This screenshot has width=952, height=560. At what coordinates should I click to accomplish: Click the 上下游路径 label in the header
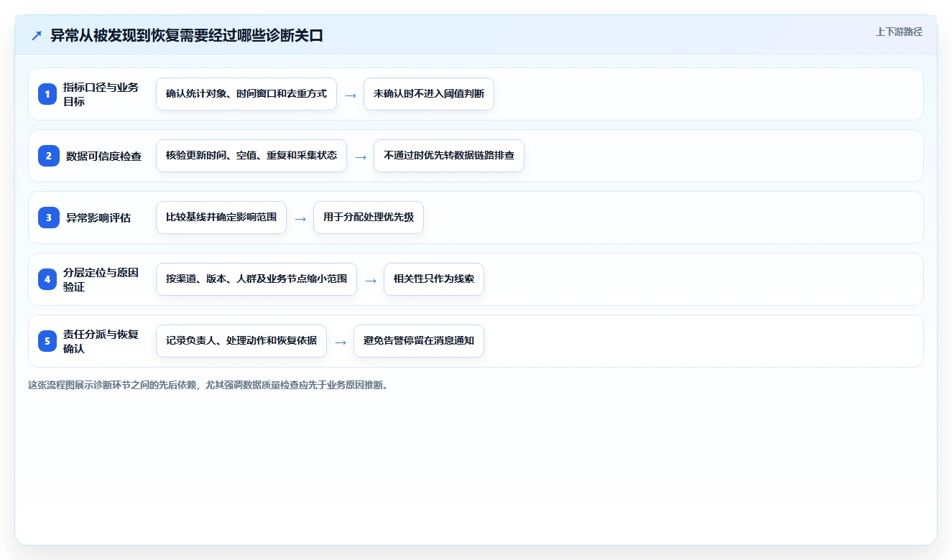[899, 32]
